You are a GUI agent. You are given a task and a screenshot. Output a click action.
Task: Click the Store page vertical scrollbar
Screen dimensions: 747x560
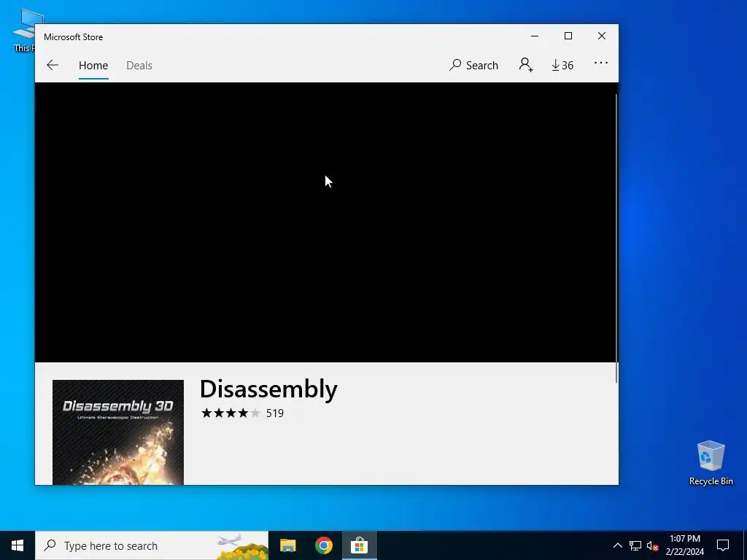click(616, 238)
